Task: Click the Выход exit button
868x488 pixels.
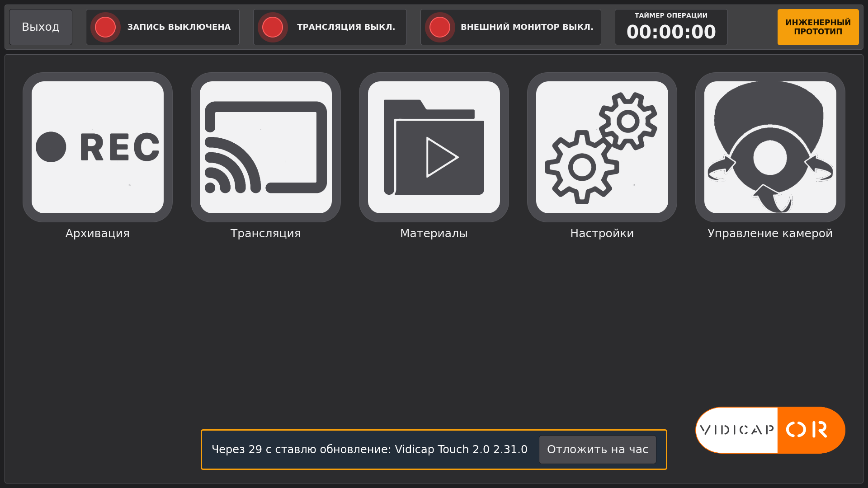Action: (41, 27)
